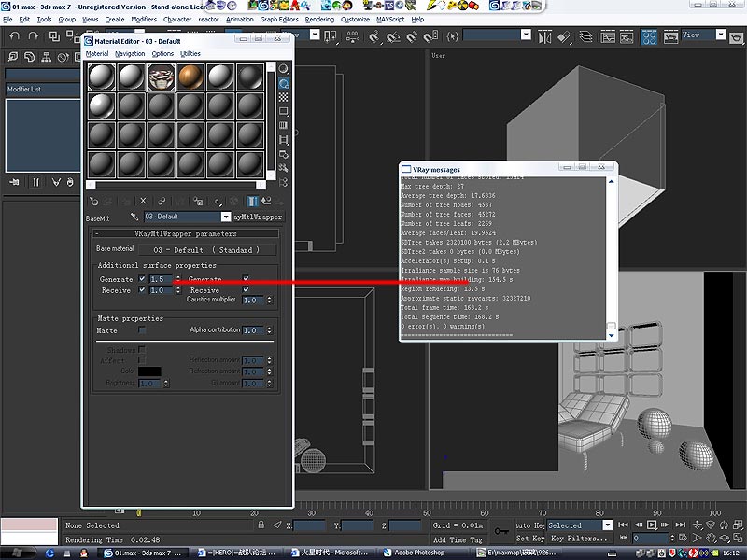Open the Material Editor toolbar icon

648,36
